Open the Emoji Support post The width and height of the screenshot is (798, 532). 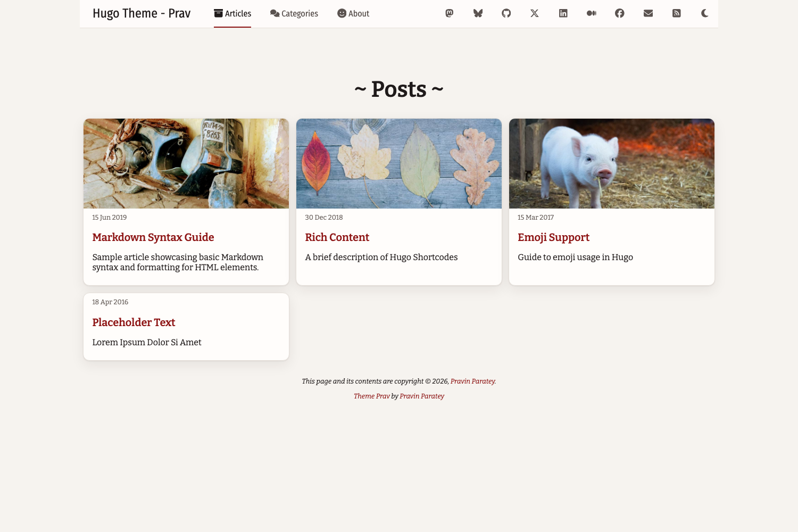click(554, 237)
